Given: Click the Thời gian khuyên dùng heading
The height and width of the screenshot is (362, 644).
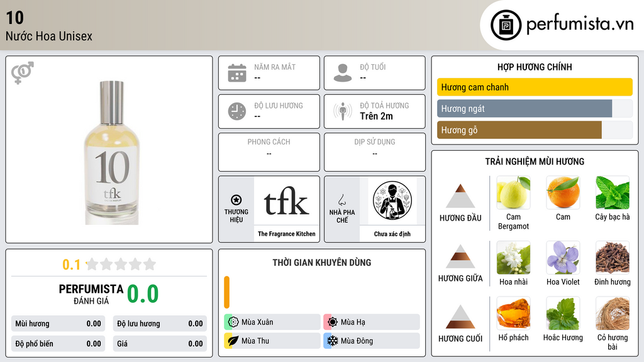Looking at the screenshot, I should (322, 262).
